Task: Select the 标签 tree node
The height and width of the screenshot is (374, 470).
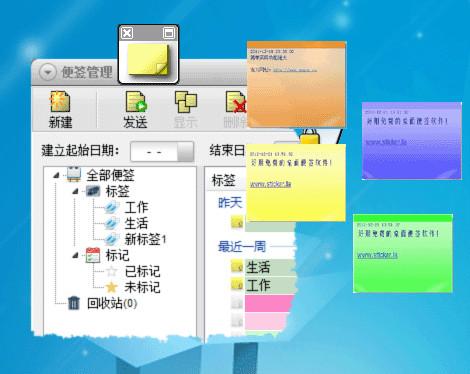Action: click(118, 191)
